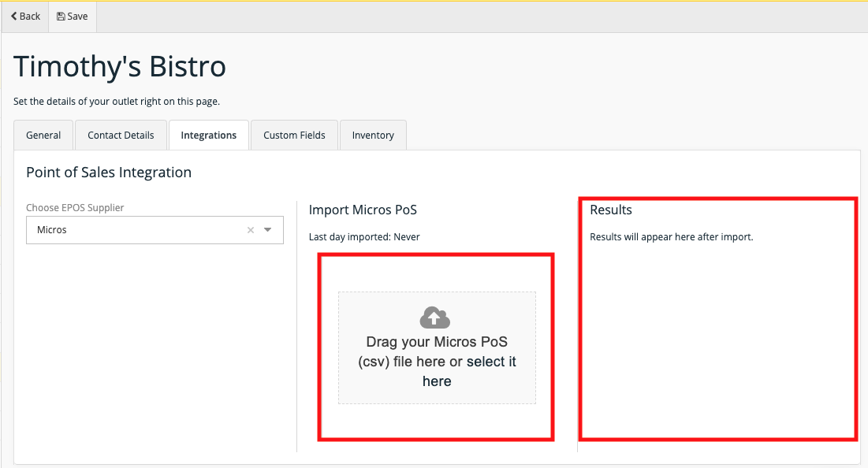
Task: Click the Back chevron arrow icon
Action: pyautogui.click(x=14, y=17)
